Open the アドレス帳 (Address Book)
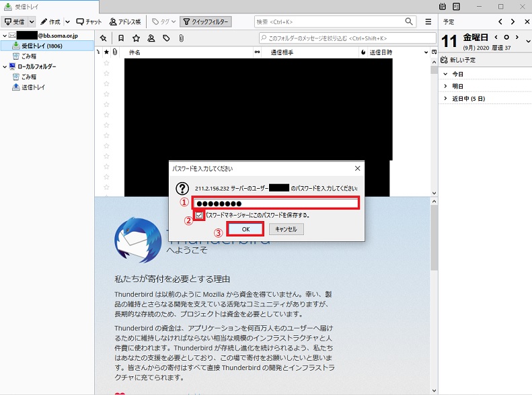Screen dimensions: 532x395 tap(125, 21)
